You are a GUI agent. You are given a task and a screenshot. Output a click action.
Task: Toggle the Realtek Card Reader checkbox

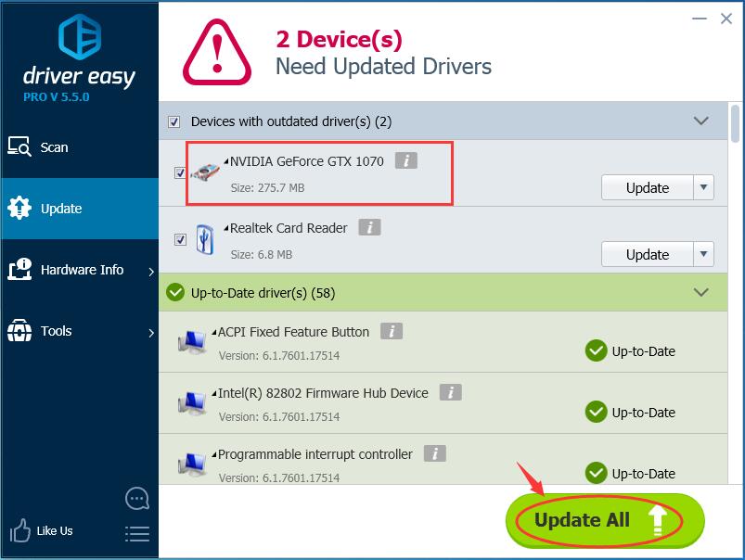pyautogui.click(x=179, y=240)
